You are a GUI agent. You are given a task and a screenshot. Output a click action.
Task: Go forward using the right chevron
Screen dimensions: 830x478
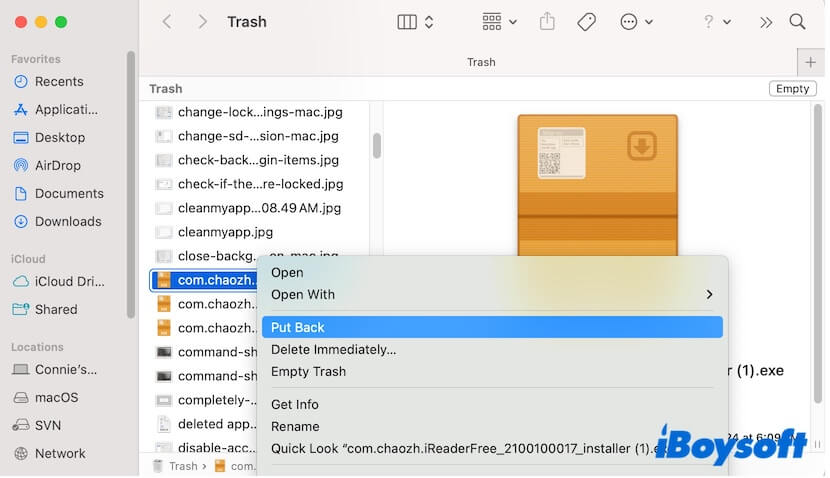[x=203, y=22]
